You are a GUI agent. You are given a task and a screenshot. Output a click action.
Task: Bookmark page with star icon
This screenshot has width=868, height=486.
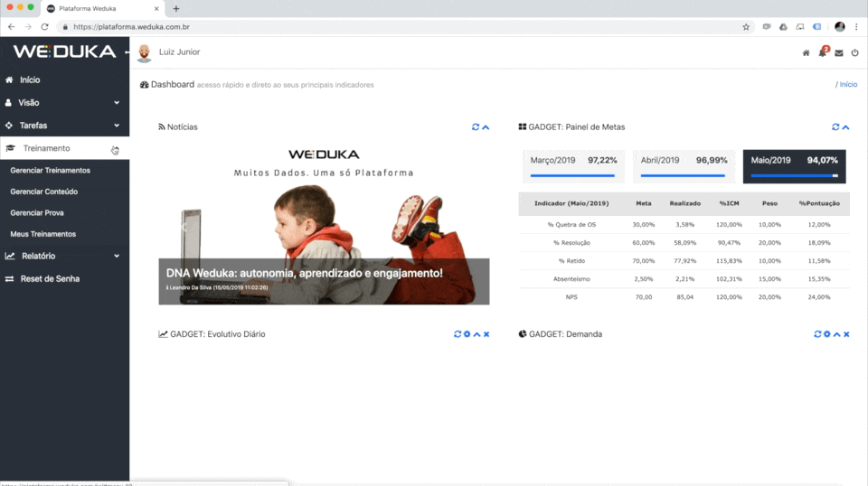pos(746,26)
